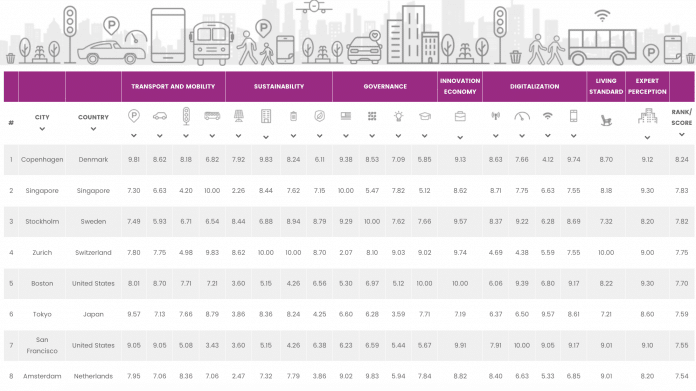Open the chevron under the Wi-Fi icon
The image size is (696, 391).
click(548, 136)
